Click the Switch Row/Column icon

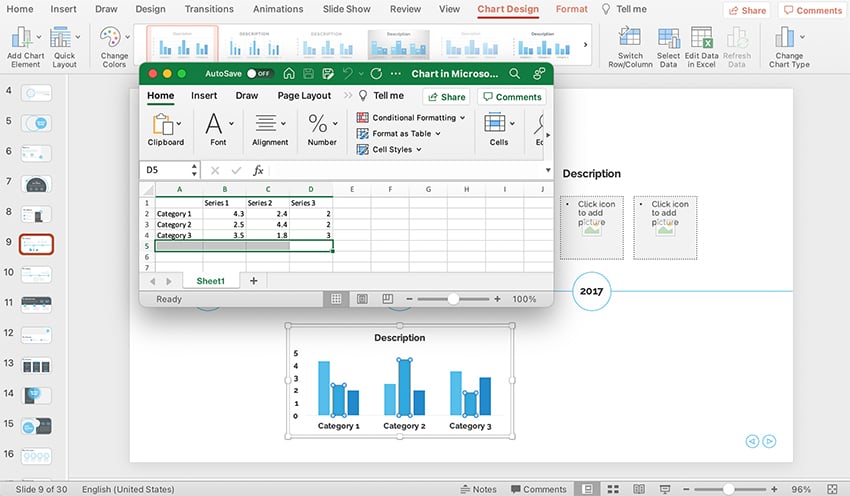point(629,45)
